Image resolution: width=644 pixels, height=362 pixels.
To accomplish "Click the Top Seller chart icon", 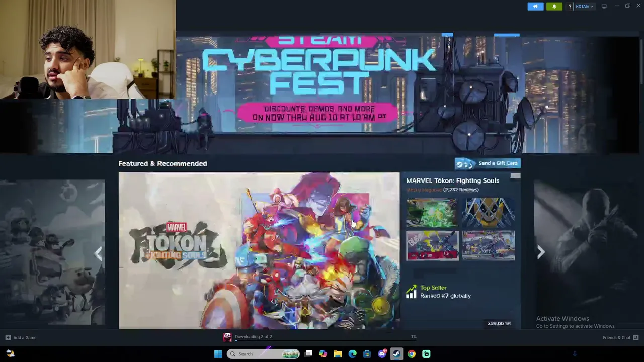I will (x=412, y=292).
